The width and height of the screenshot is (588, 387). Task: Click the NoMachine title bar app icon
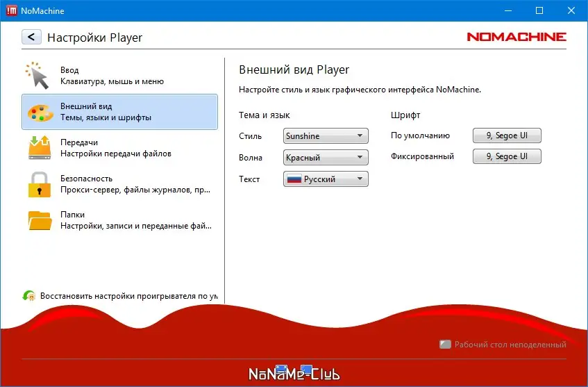click(12, 10)
